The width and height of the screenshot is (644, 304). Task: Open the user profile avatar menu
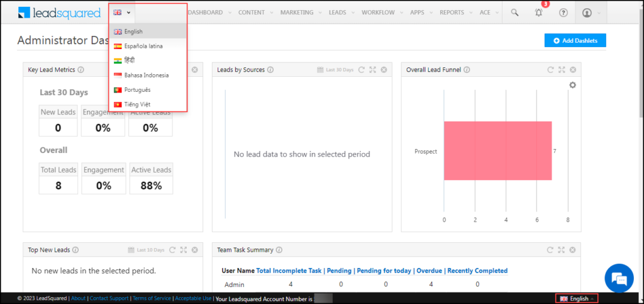tap(587, 13)
